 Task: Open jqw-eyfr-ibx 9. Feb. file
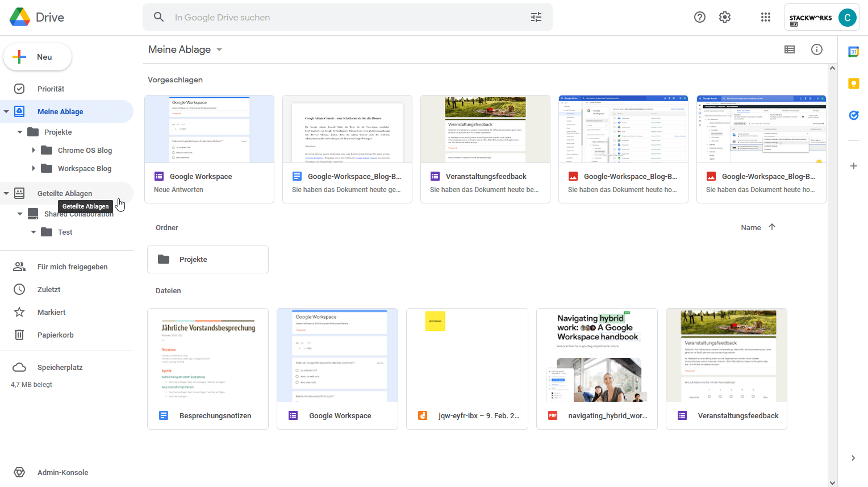[467, 369]
